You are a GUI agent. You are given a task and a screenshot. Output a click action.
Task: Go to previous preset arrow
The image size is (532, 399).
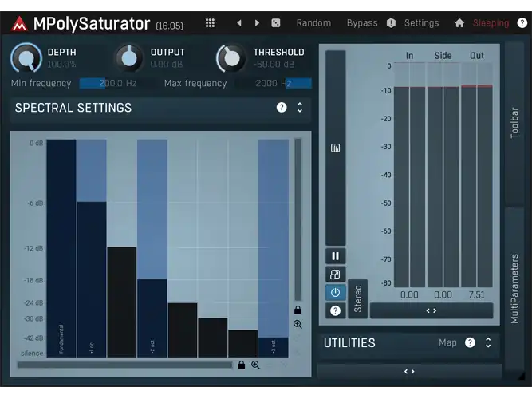pos(239,23)
